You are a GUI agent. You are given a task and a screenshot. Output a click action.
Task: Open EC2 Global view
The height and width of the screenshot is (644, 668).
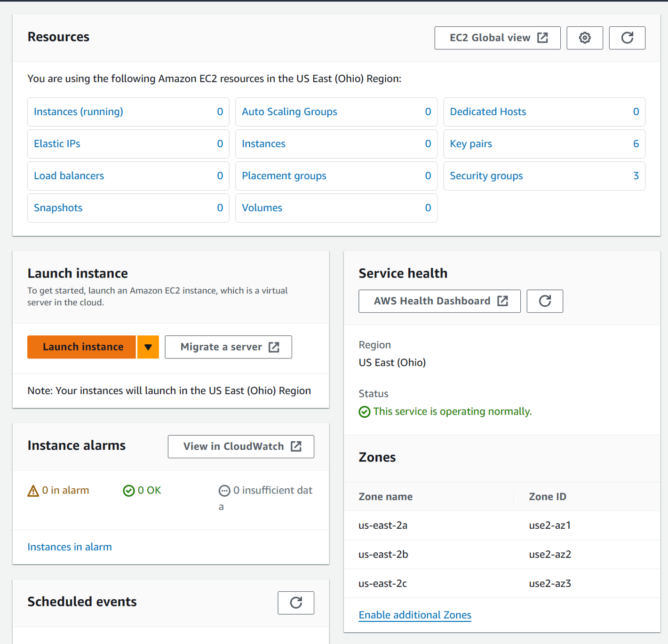[498, 38]
